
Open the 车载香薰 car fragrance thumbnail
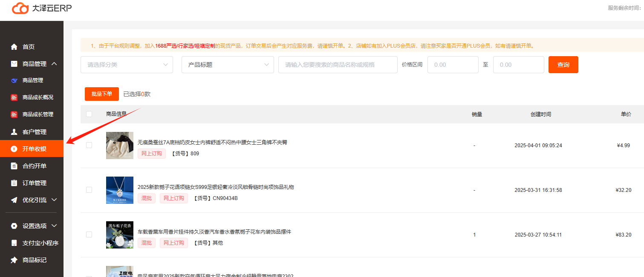click(120, 235)
